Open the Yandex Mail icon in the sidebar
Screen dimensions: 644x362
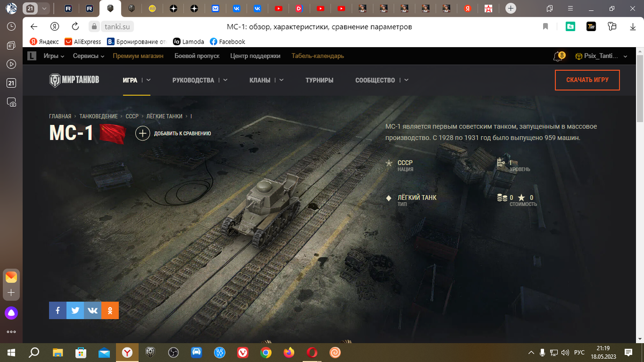pyautogui.click(x=11, y=277)
